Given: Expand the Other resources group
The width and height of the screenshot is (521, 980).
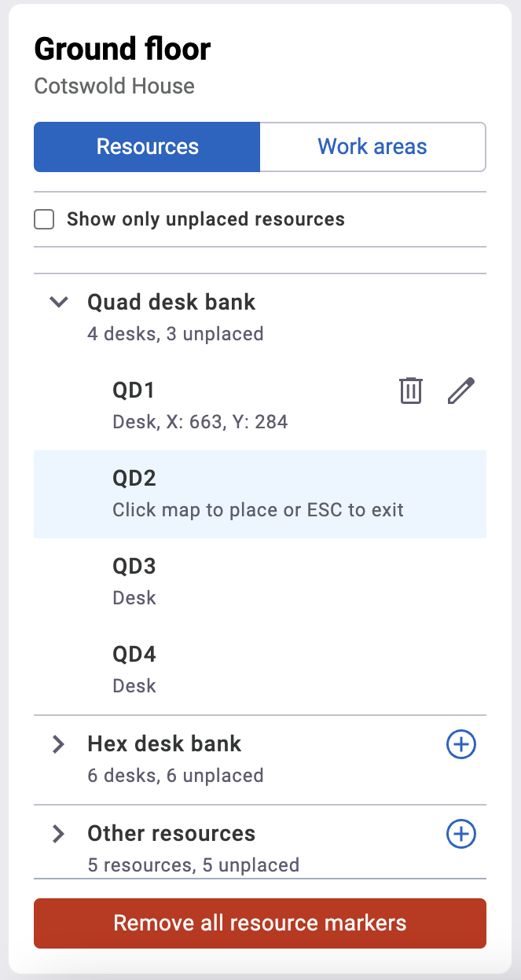Looking at the screenshot, I should tap(58, 834).
